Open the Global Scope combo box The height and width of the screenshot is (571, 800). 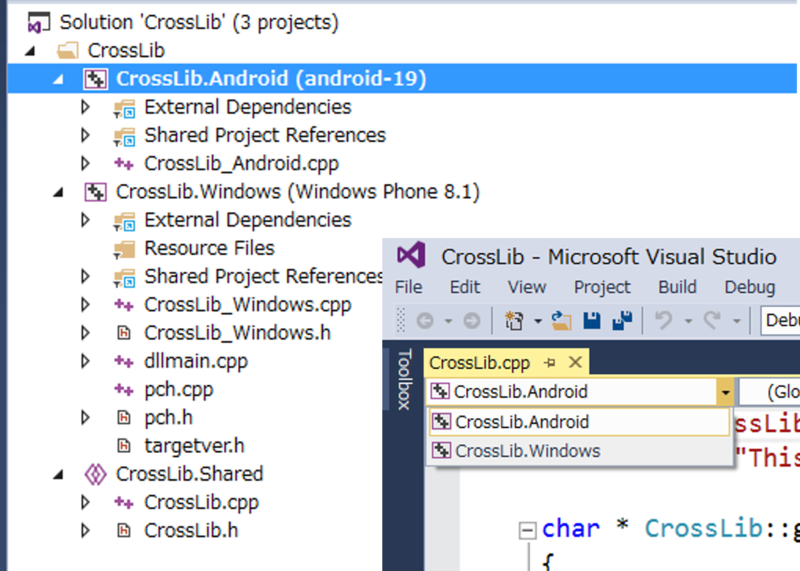click(769, 392)
